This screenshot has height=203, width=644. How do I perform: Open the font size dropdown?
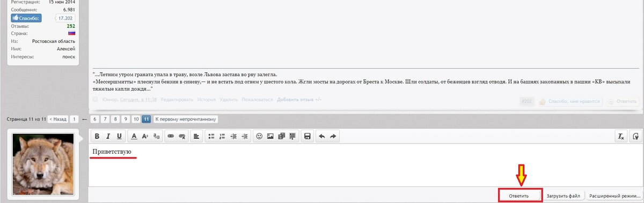(145, 137)
